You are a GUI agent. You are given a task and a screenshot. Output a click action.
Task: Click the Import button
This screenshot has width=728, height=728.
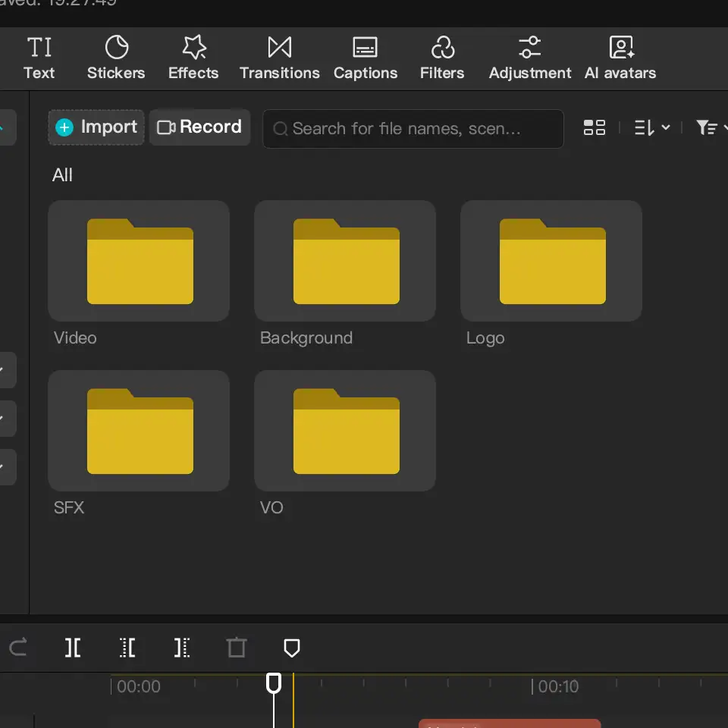click(96, 127)
